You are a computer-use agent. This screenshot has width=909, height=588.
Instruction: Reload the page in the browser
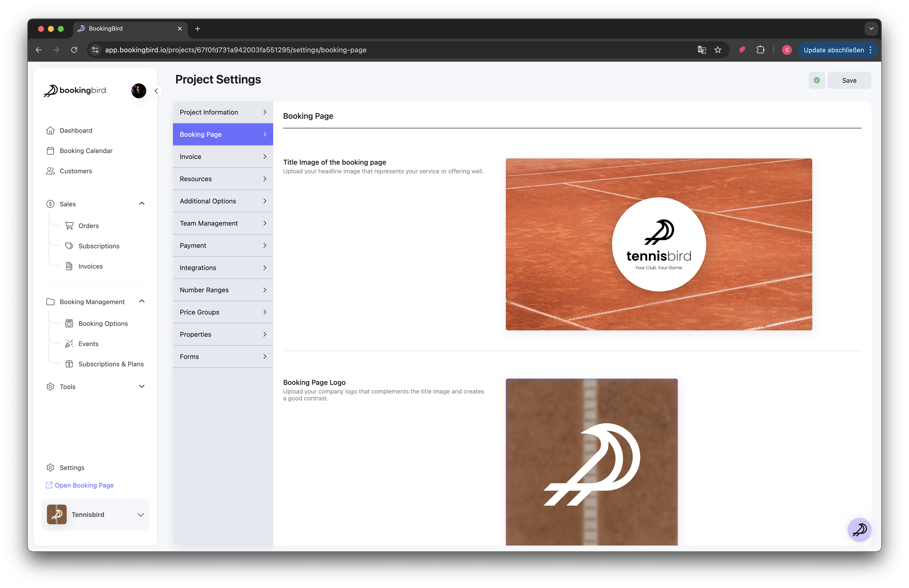coord(74,50)
